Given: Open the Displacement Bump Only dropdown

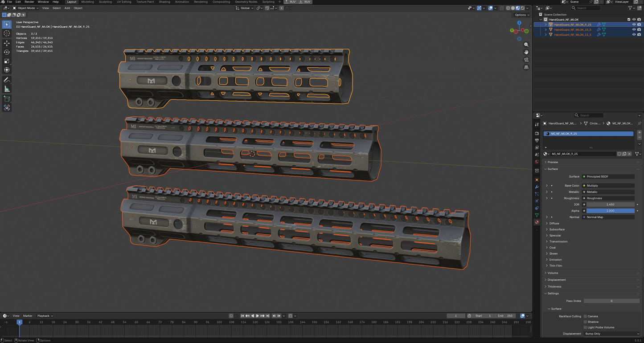Looking at the screenshot, I should coord(611,334).
